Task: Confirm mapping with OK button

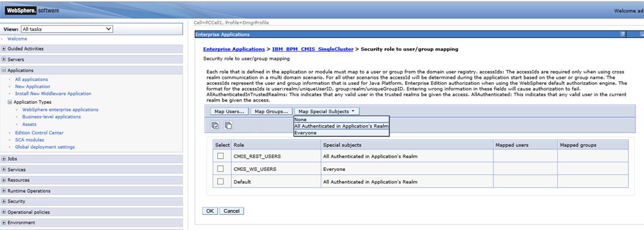Action: point(209,211)
